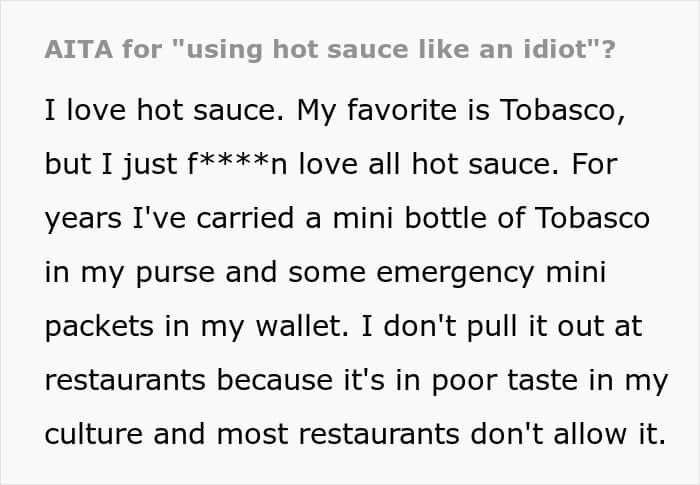Click the word "For" ending the second line
Image resolution: width=700 pixels, height=485 pixels.
(595, 164)
